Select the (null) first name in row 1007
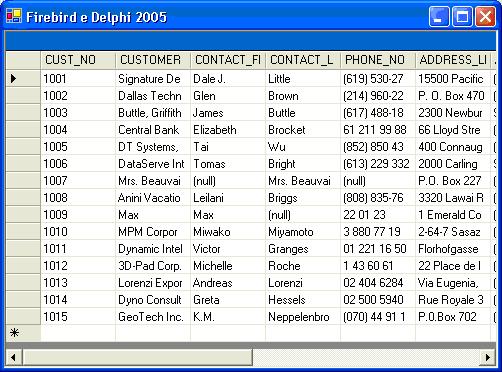502x372 pixels. (x=228, y=181)
